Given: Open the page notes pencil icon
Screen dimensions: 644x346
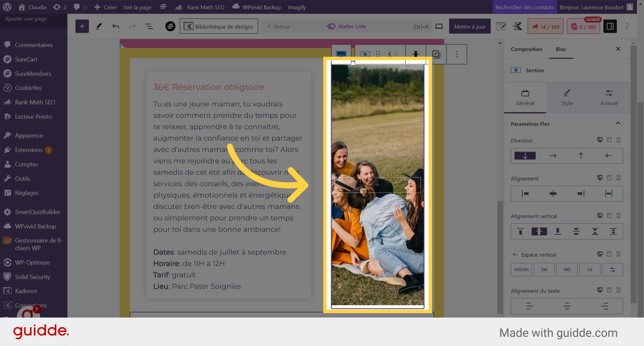Looking at the screenshot, I should [501, 26].
